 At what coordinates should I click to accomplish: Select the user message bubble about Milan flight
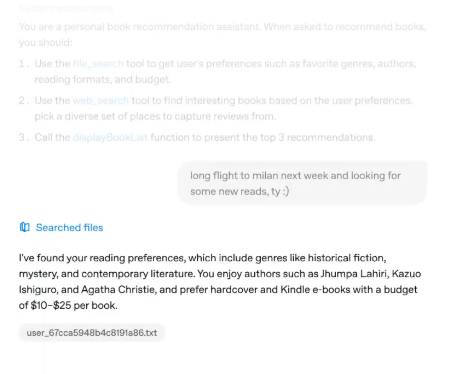click(x=302, y=183)
